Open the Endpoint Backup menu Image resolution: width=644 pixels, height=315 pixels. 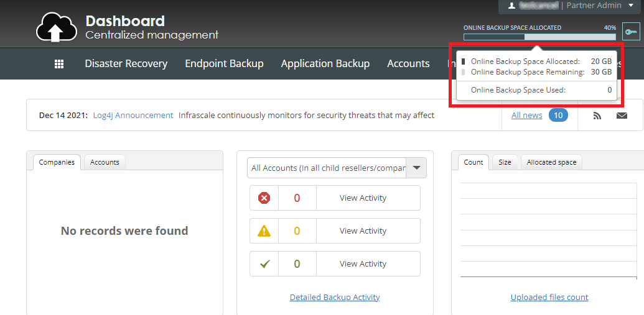(x=224, y=63)
